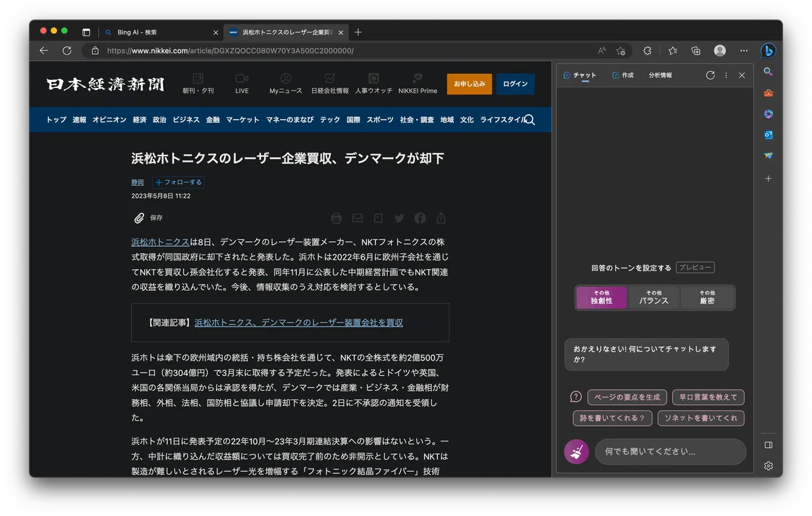Switch to the Bing AI browser tab

coord(161,32)
